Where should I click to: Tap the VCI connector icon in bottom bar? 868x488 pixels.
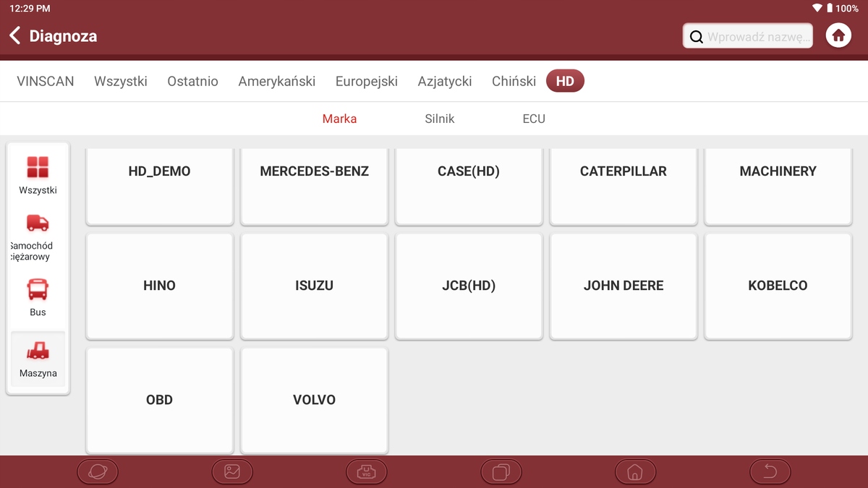click(x=367, y=472)
